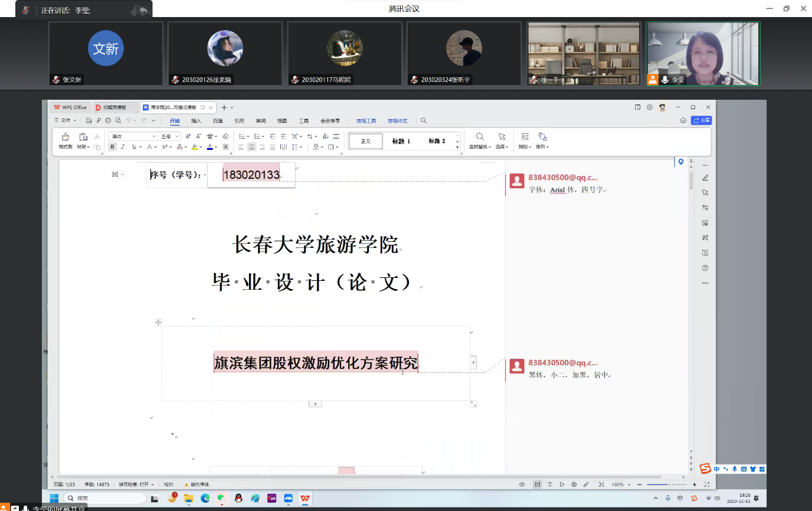Toggle spell check (拼写检查) status bar item
Screen dimensions: 812x511
click(136, 484)
